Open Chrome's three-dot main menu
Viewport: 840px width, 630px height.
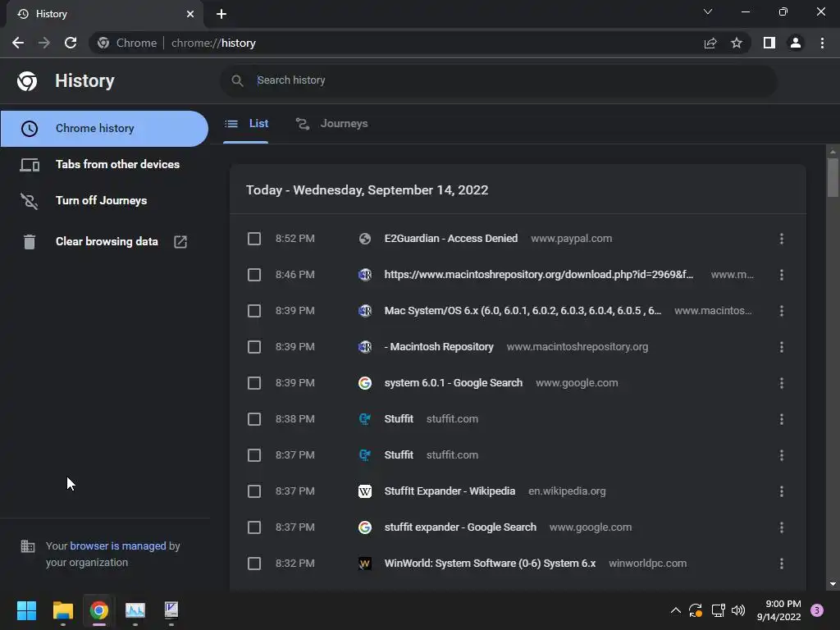(x=822, y=43)
